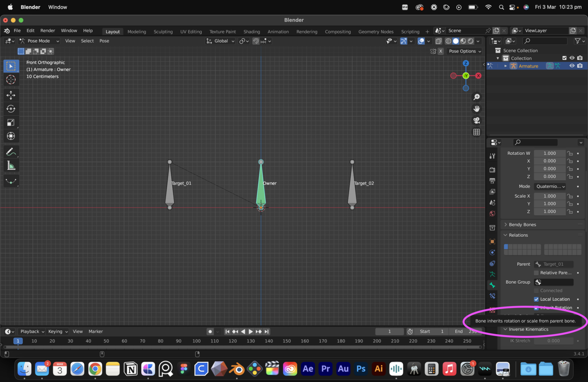This screenshot has height=382, width=588.
Task: Select the Move tool
Action: click(11, 95)
